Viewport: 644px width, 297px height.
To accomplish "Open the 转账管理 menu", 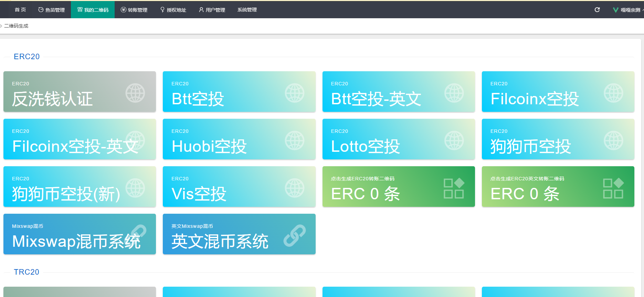I will (134, 10).
